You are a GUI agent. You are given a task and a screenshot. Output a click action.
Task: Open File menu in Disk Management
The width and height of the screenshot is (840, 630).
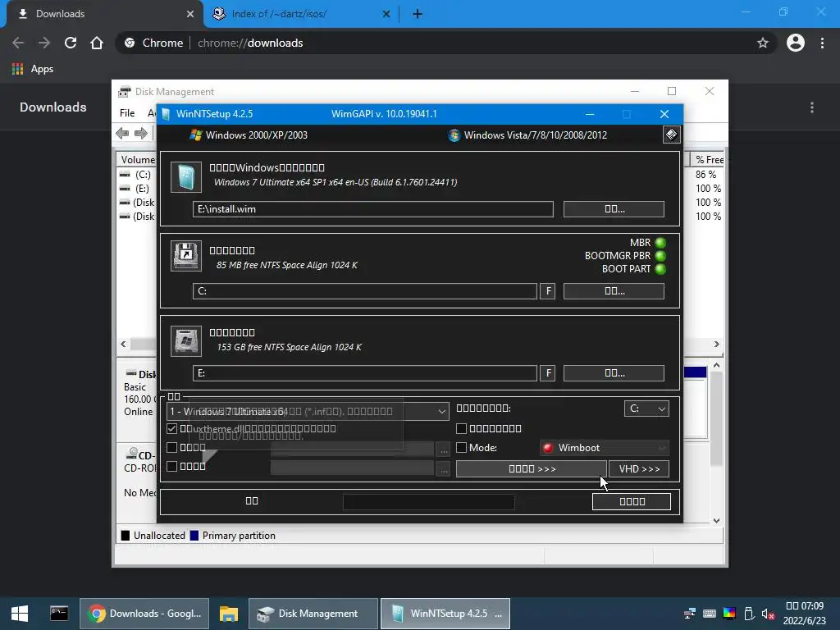point(127,113)
